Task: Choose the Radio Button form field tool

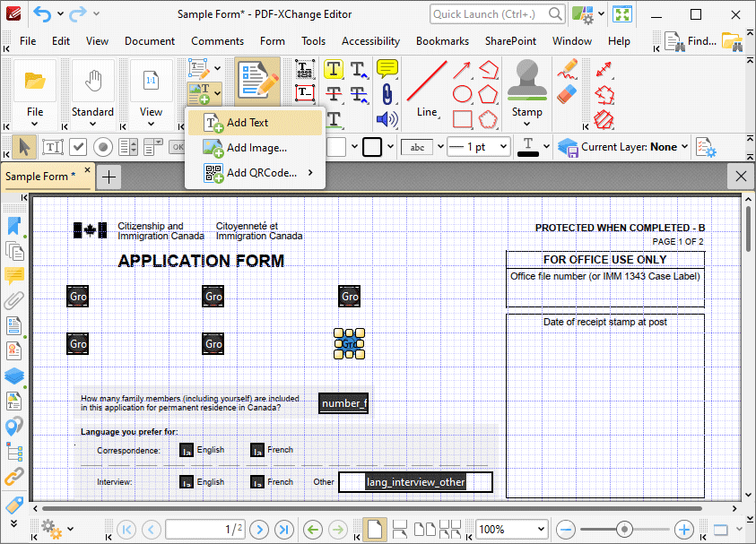Action: tap(103, 147)
